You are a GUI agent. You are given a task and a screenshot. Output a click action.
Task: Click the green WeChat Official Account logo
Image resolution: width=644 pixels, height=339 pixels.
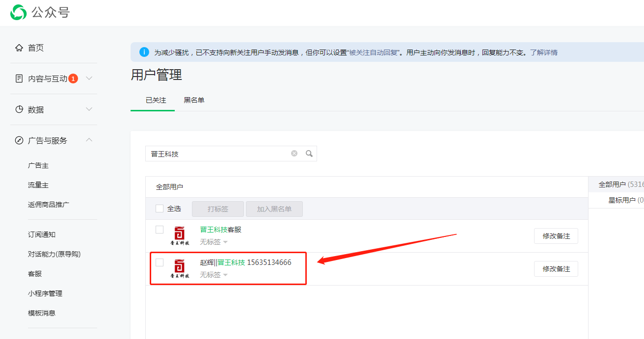(x=19, y=12)
